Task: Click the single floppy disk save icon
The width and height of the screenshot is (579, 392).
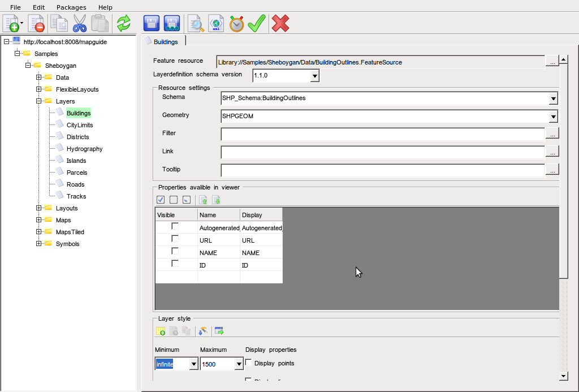Action: point(151,23)
